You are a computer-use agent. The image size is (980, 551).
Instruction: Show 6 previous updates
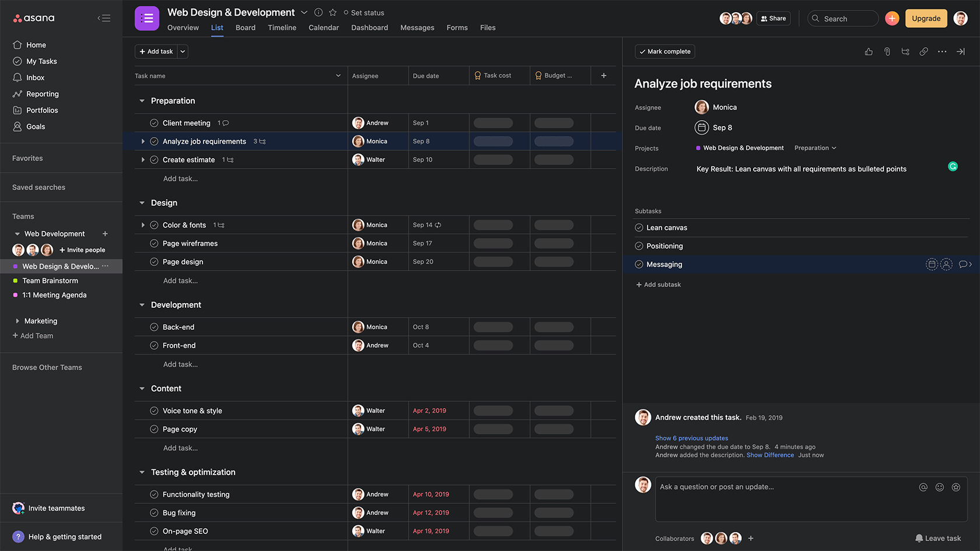pos(691,438)
